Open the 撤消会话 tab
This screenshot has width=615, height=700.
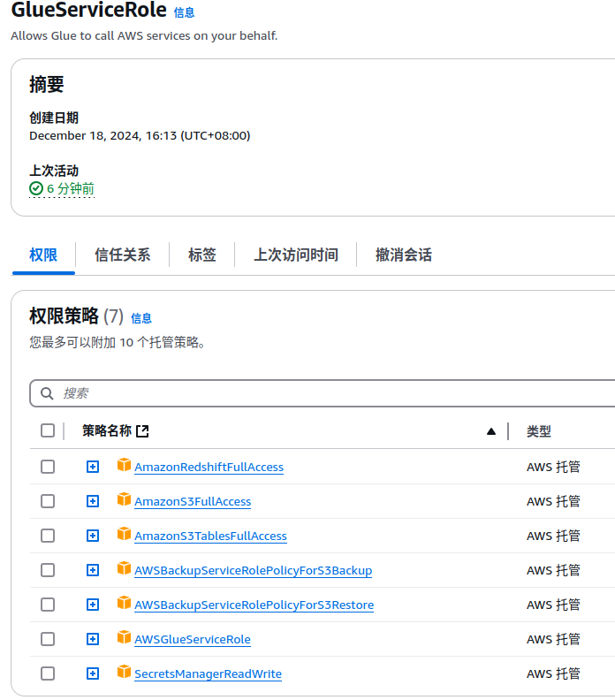click(x=404, y=255)
